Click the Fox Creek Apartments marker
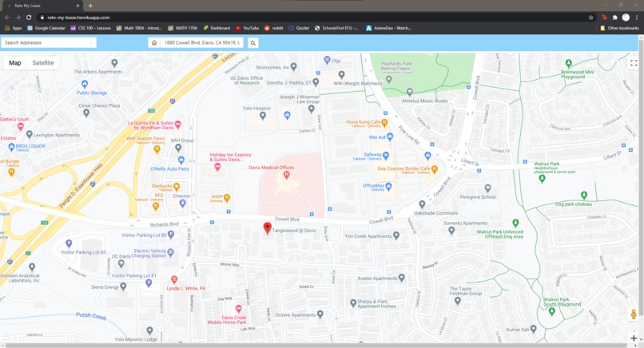Image resolution: width=644 pixels, height=348 pixels. tap(396, 235)
